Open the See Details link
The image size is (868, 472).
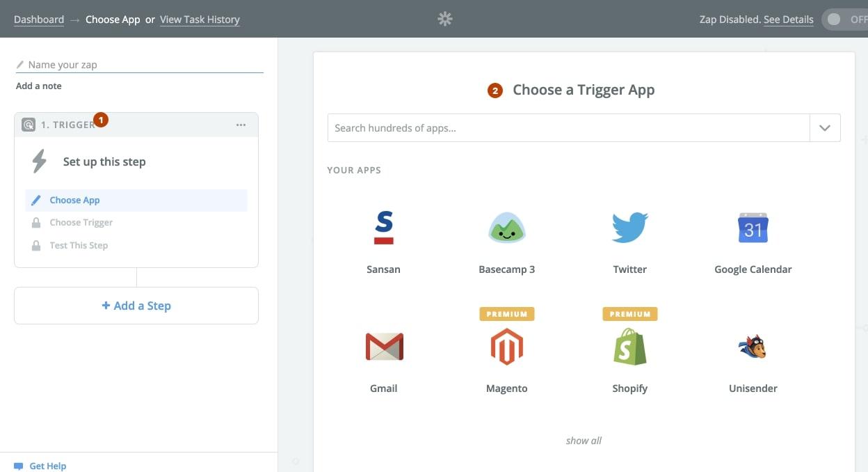tap(789, 19)
